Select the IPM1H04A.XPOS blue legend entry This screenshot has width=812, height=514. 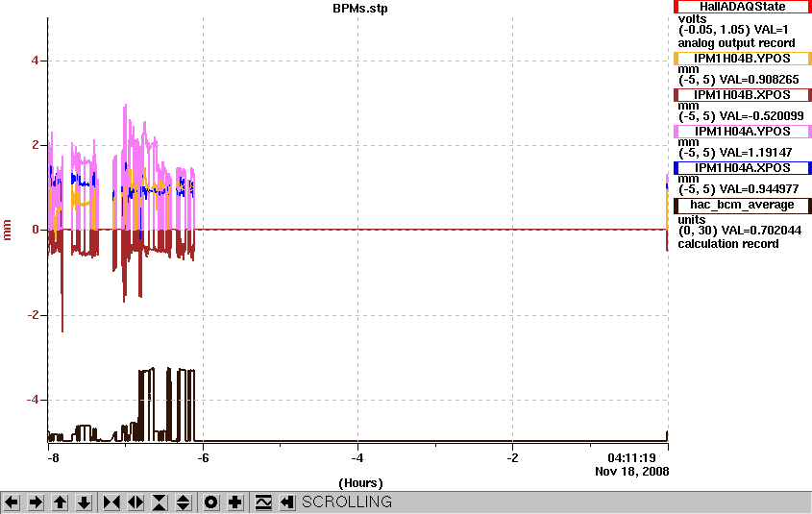click(x=742, y=168)
